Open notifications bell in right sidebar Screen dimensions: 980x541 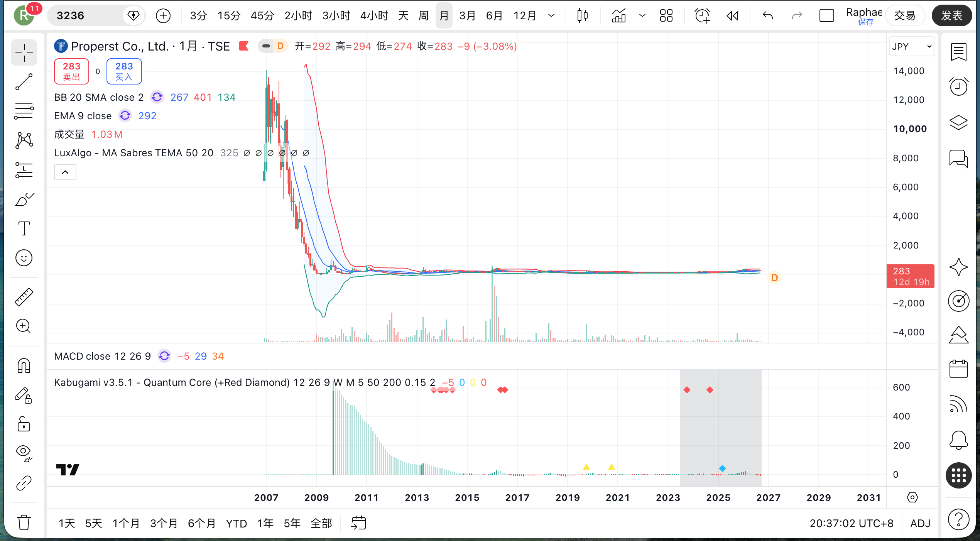pos(958,440)
